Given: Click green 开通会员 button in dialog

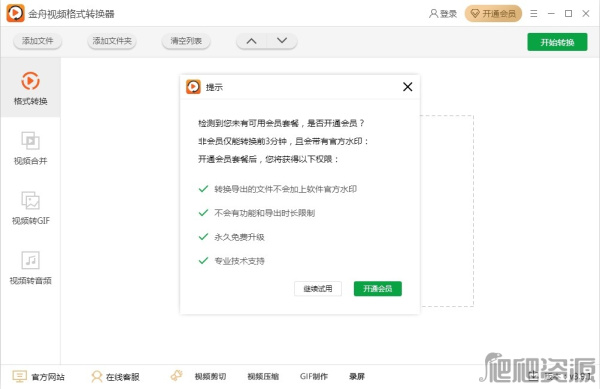Looking at the screenshot, I should click(378, 288).
